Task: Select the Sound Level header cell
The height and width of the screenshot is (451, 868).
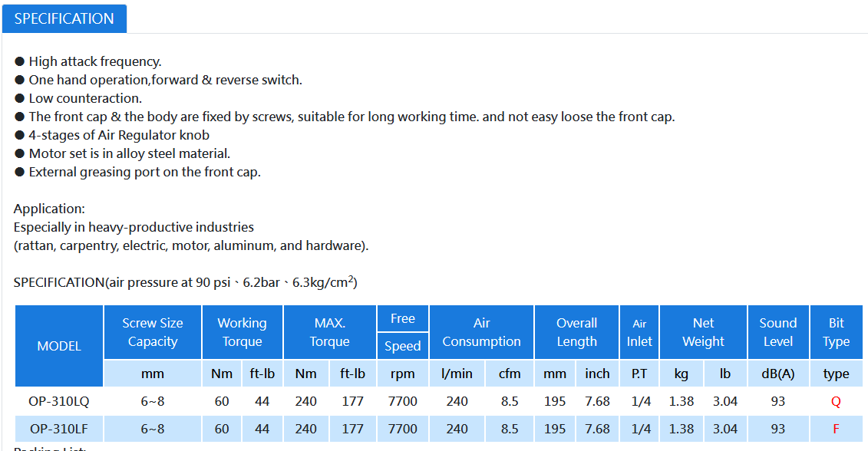Action: pyautogui.click(x=778, y=332)
